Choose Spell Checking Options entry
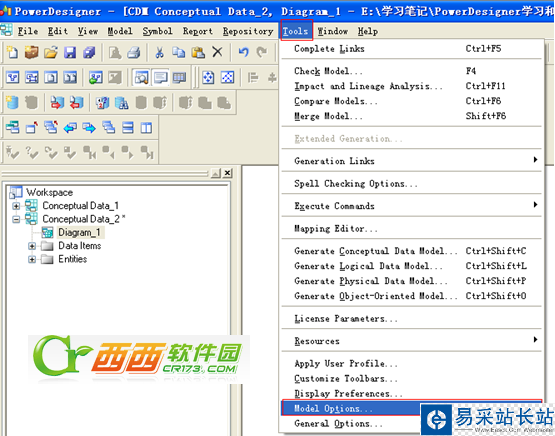Viewport: 555px width, 436px height. pyautogui.click(x=412, y=183)
